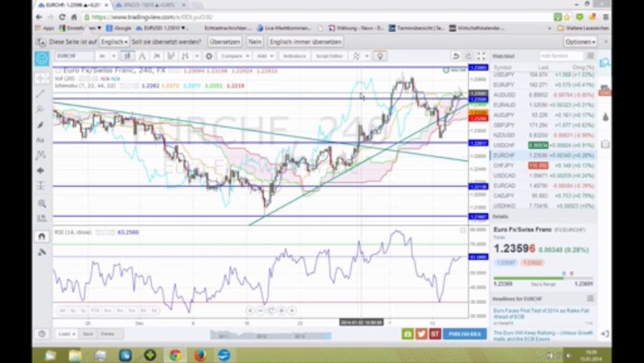The image size is (644, 363).
Task: Click the Übersetzen button
Action: pos(225,42)
